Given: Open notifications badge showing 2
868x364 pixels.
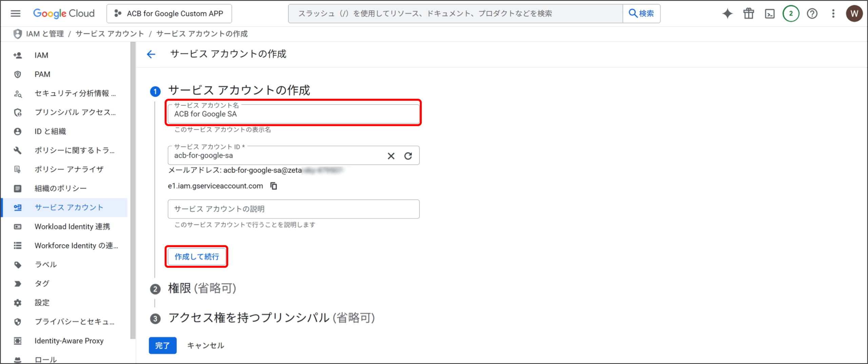Looking at the screenshot, I should (x=791, y=14).
